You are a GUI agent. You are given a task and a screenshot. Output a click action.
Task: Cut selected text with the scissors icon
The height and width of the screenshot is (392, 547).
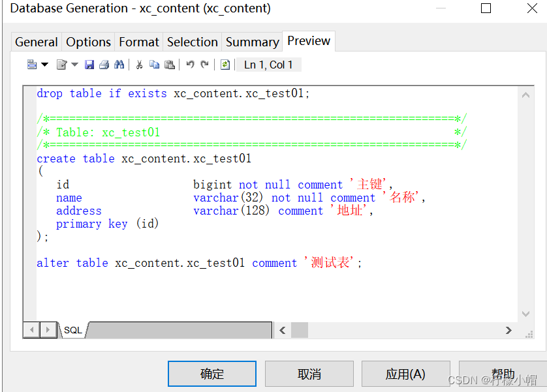pos(139,65)
